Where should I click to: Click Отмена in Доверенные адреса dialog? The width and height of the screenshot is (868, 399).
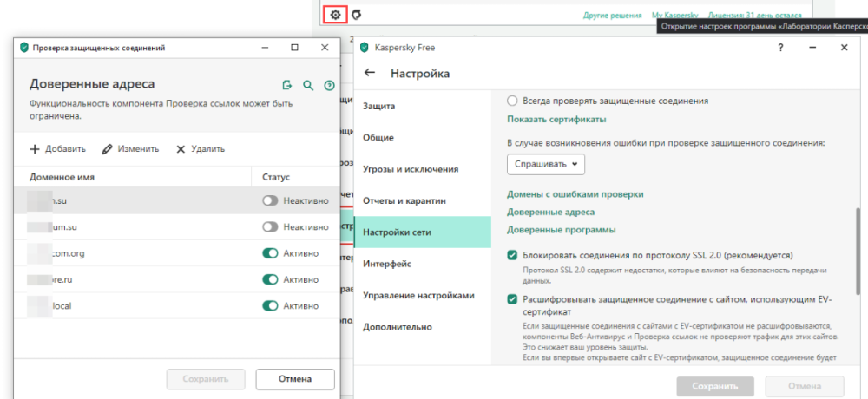click(x=295, y=379)
